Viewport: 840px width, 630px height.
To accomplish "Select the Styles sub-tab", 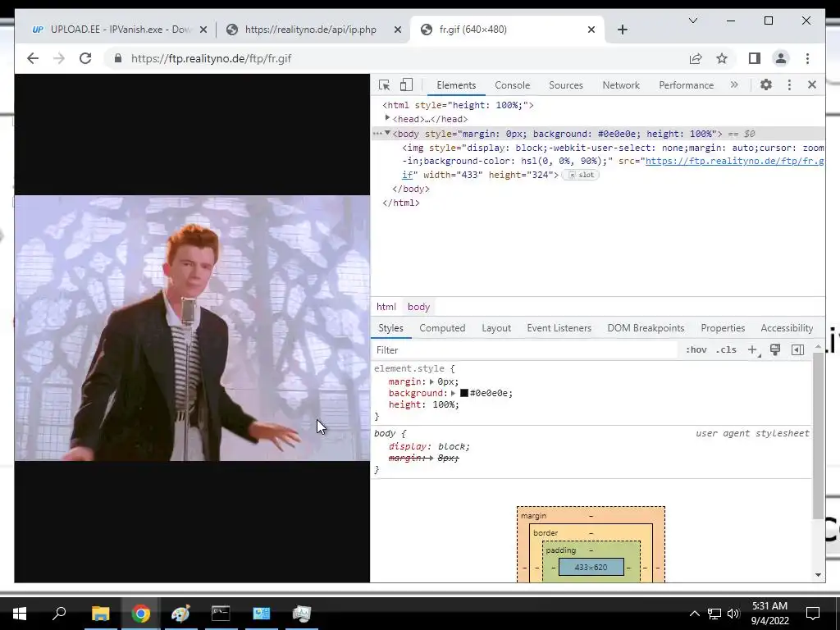I will tap(390, 328).
